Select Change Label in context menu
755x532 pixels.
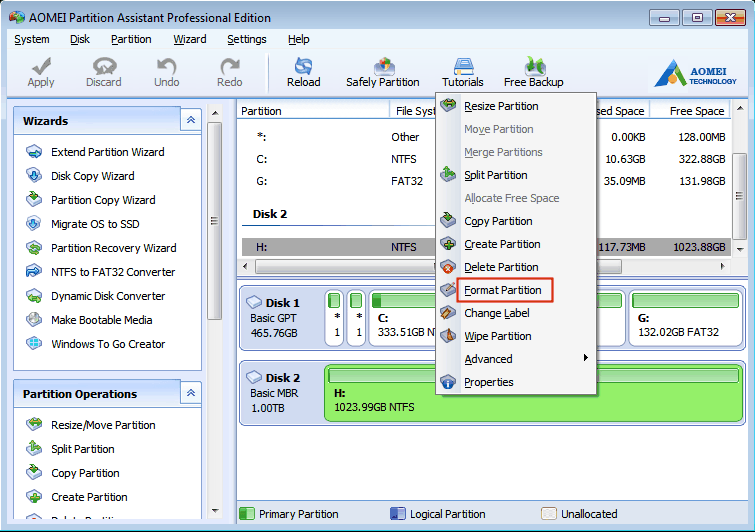click(496, 313)
